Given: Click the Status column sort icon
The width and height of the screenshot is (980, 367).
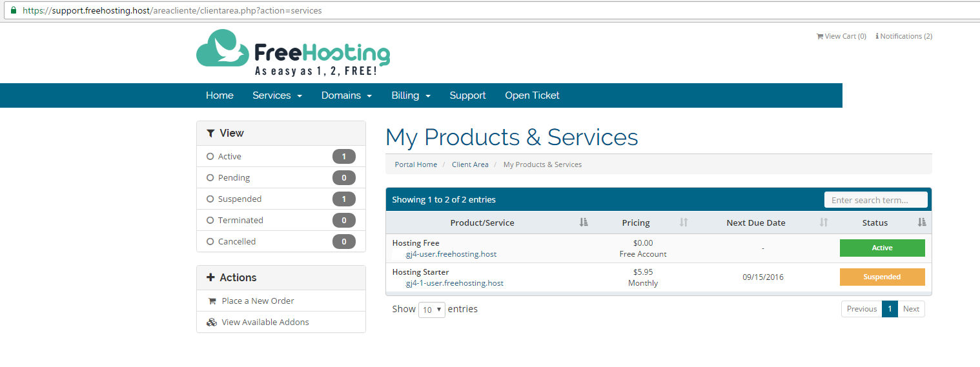Looking at the screenshot, I should pyautogui.click(x=922, y=223).
